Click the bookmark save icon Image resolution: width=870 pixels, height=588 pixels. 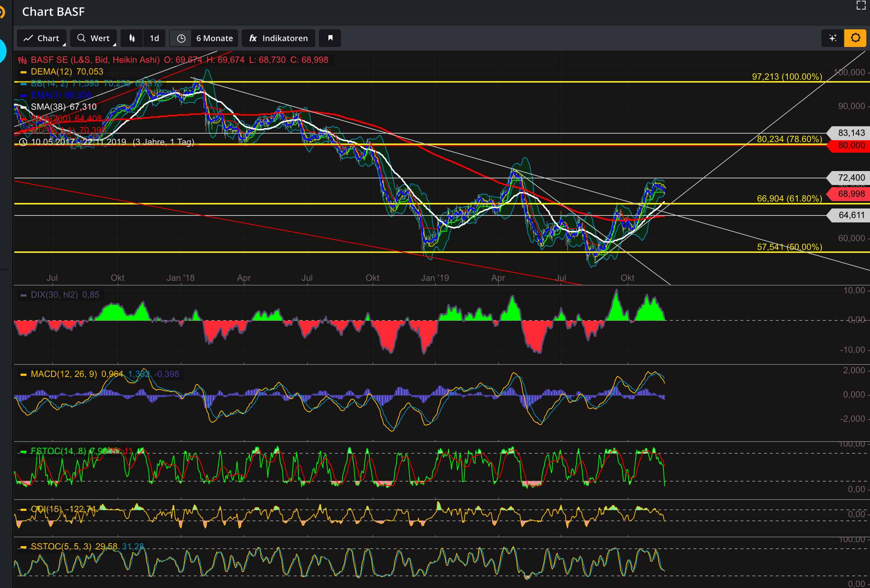(330, 38)
